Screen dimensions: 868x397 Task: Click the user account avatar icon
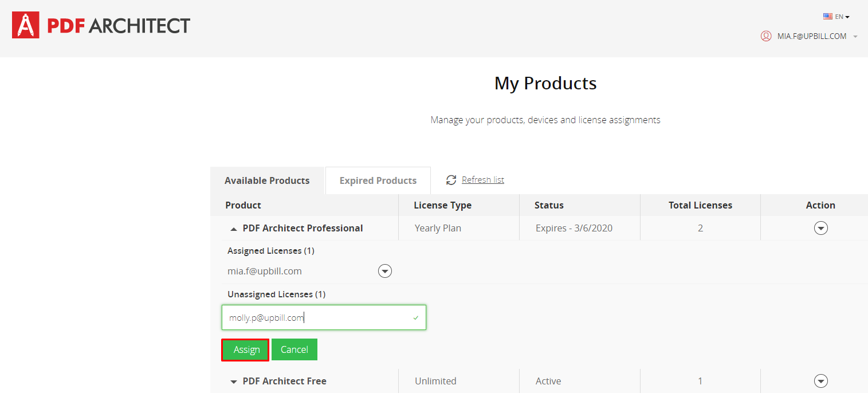766,36
